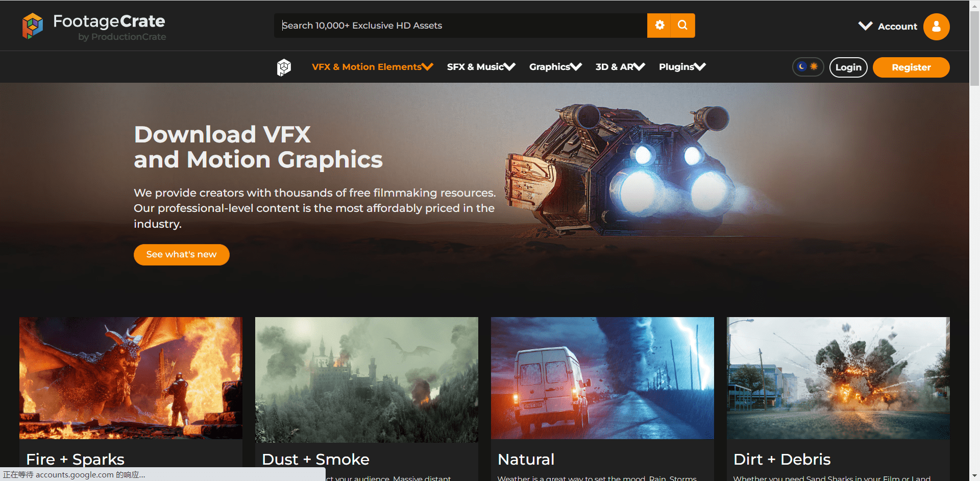Expand the Graphics menu
This screenshot has height=481, width=980.
[555, 67]
